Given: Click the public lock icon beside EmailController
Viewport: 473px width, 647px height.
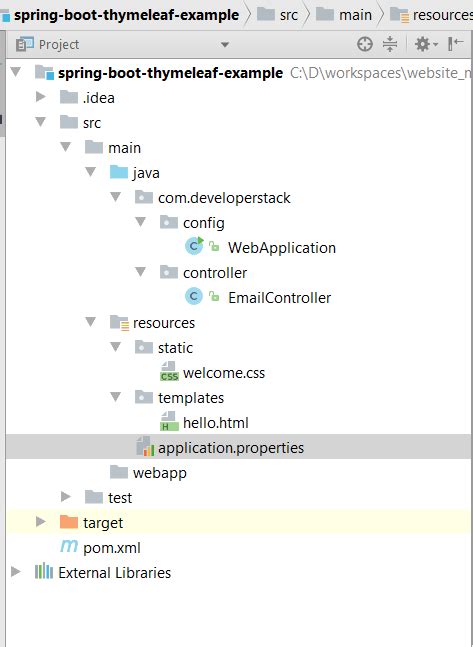Looking at the screenshot, I should 214,296.
